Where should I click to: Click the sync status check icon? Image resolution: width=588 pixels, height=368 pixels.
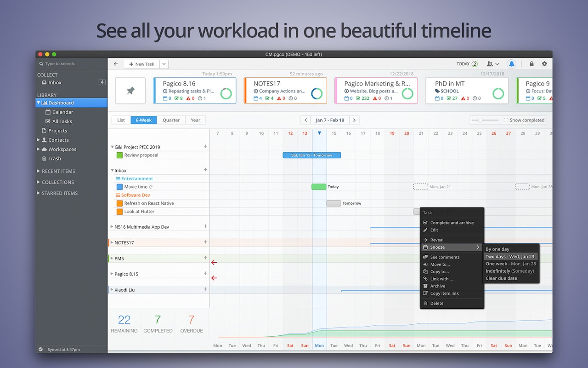tap(40, 349)
